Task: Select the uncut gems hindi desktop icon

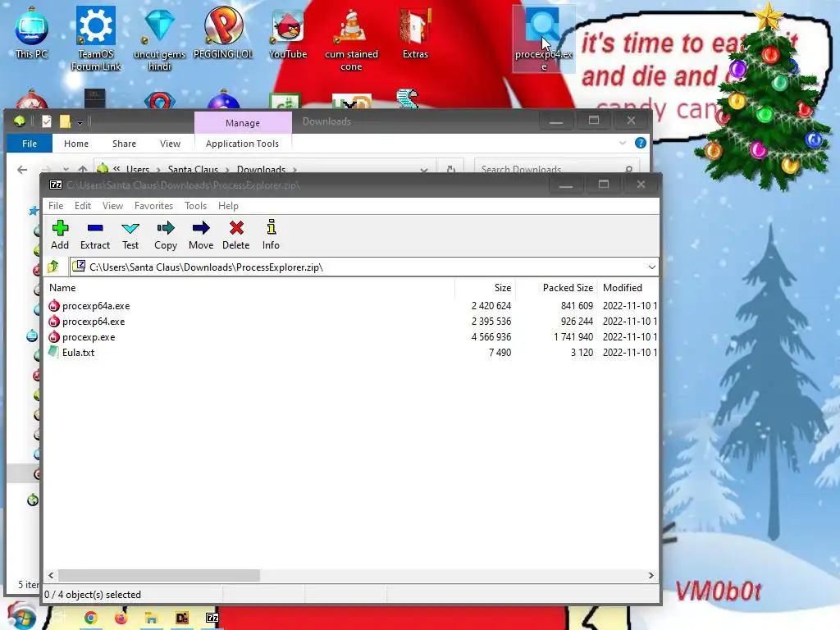Action: click(160, 39)
